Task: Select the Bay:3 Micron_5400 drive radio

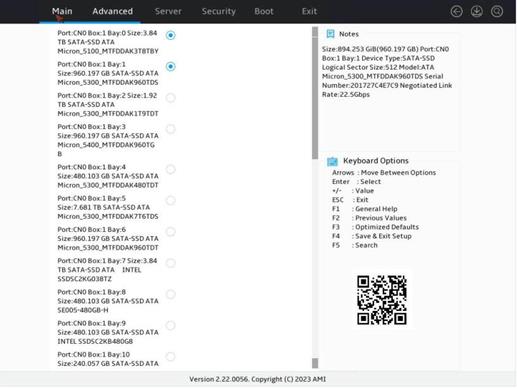Action: tap(171, 129)
